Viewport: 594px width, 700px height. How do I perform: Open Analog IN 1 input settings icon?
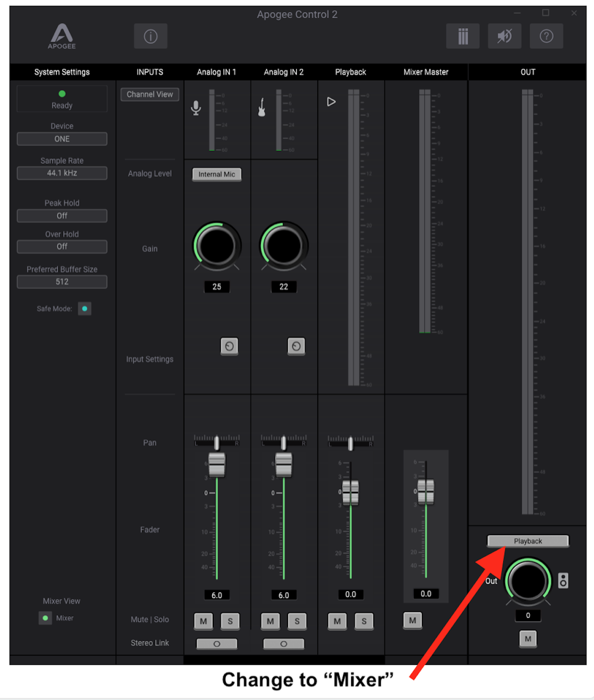(x=229, y=346)
